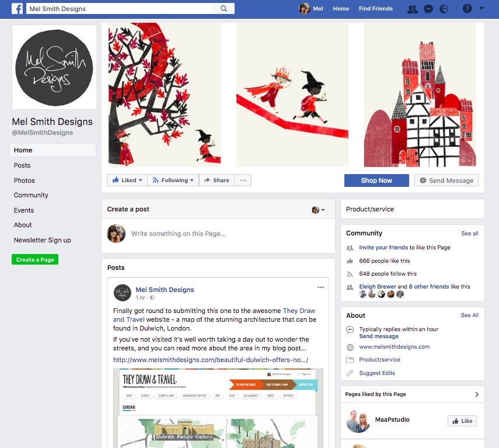
Task: Click the search field containing Mel Smith Designs
Action: click(x=121, y=9)
